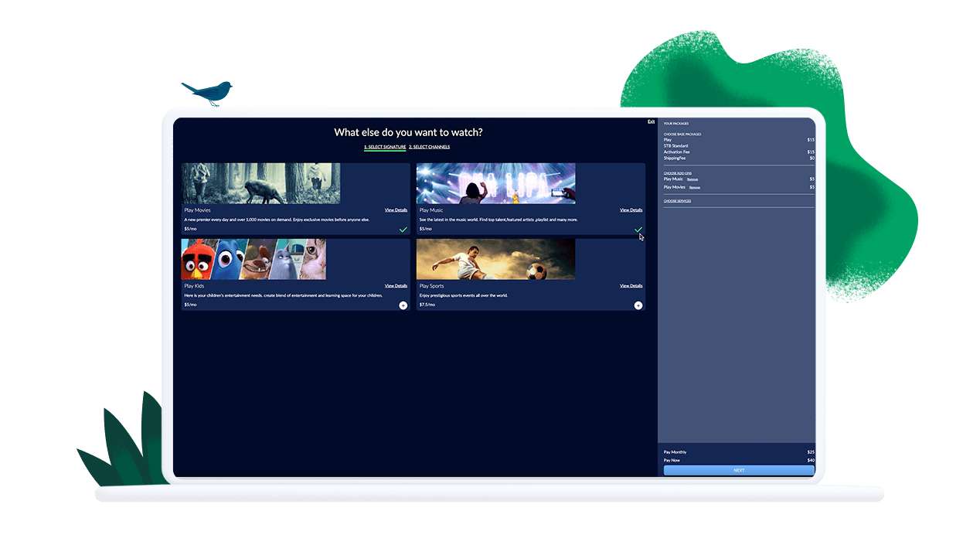Add Play Sports with its plus icon
This screenshot has height=552, width=980.
pyautogui.click(x=638, y=305)
